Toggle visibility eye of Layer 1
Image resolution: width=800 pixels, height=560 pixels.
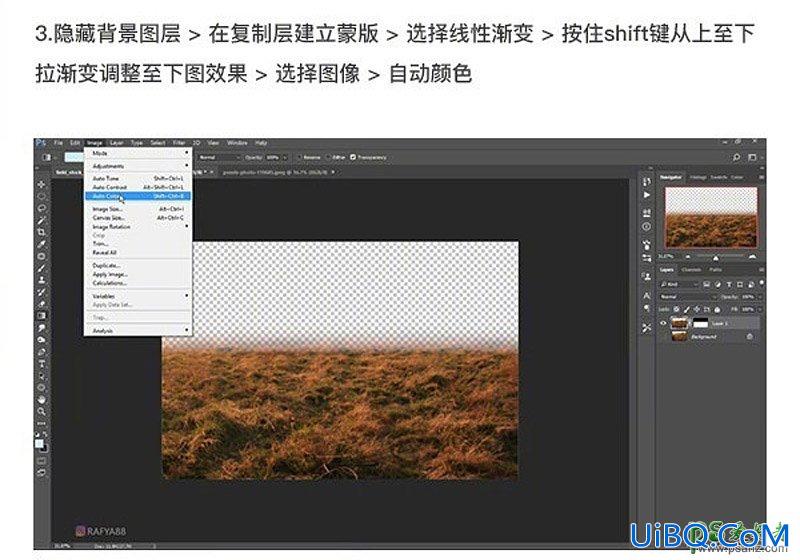point(663,323)
